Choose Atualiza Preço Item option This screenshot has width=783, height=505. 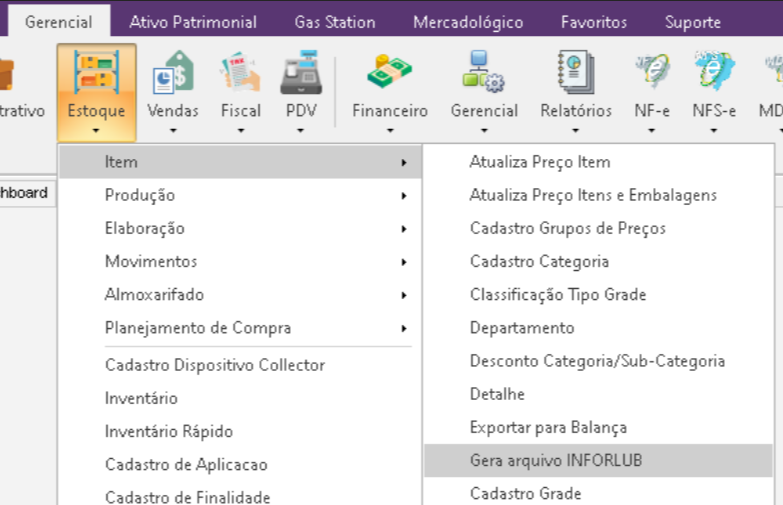coord(540,162)
